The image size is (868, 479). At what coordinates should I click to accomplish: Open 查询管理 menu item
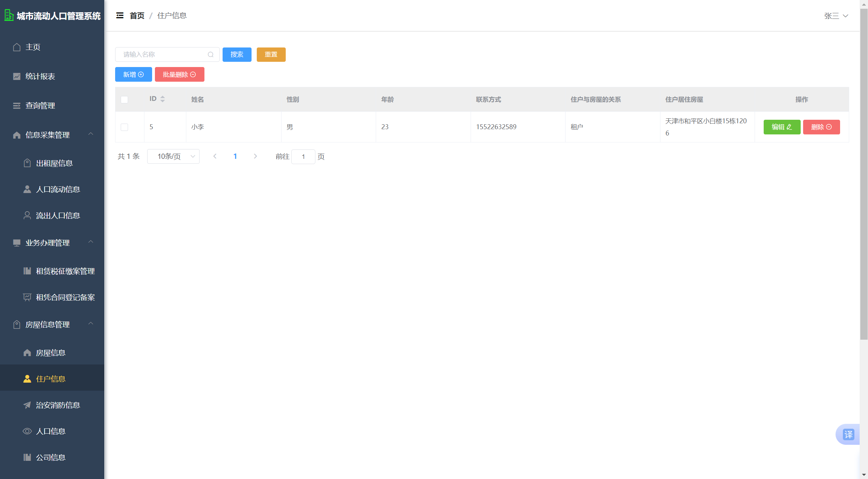(52, 106)
